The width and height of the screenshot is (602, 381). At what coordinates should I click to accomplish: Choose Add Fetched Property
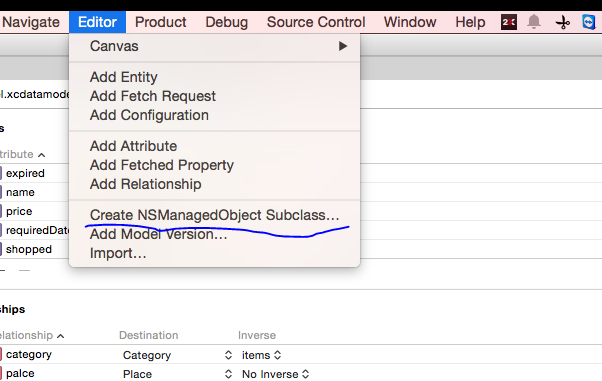215,165
